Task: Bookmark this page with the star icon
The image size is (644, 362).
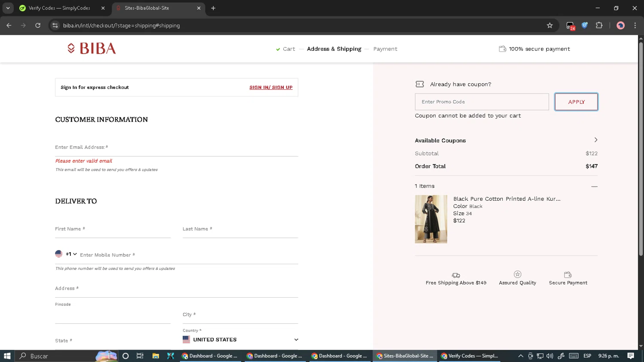Action: click(550, 25)
